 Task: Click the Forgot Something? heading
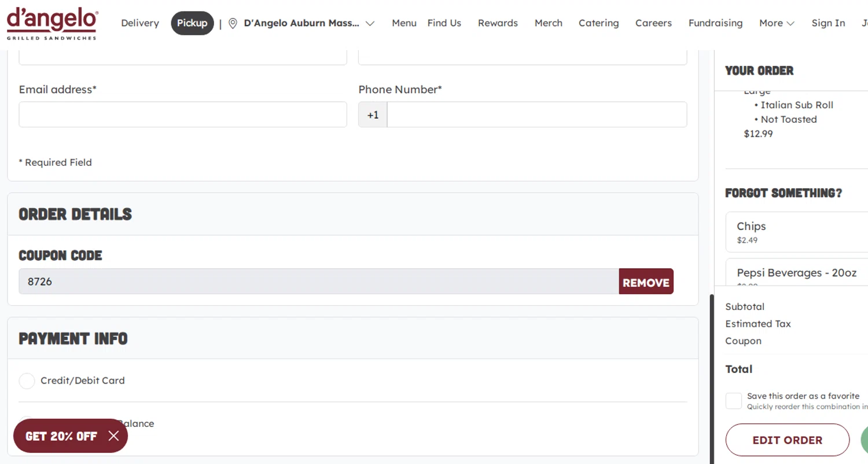[x=784, y=193]
